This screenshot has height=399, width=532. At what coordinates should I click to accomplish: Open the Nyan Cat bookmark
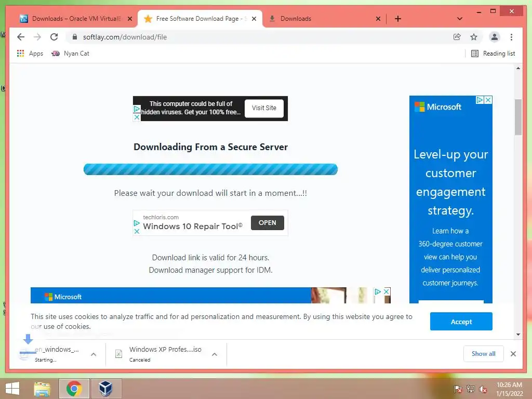click(70, 54)
